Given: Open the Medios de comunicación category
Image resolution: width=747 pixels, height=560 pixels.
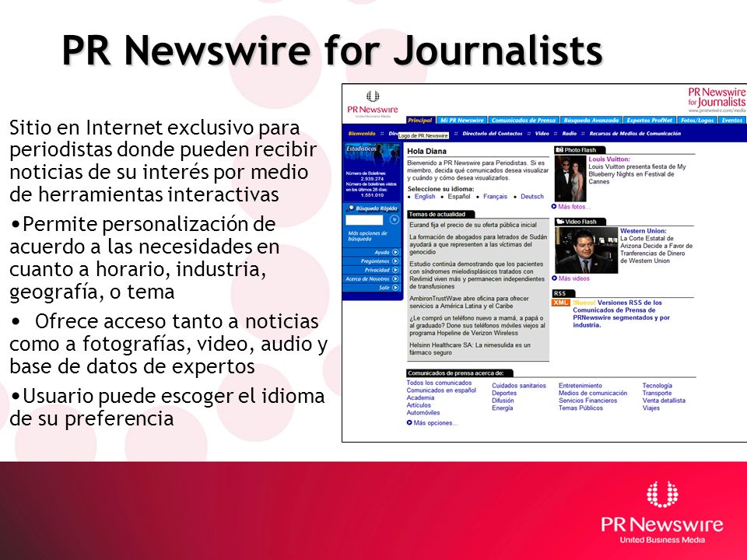Looking at the screenshot, I should click(593, 394).
